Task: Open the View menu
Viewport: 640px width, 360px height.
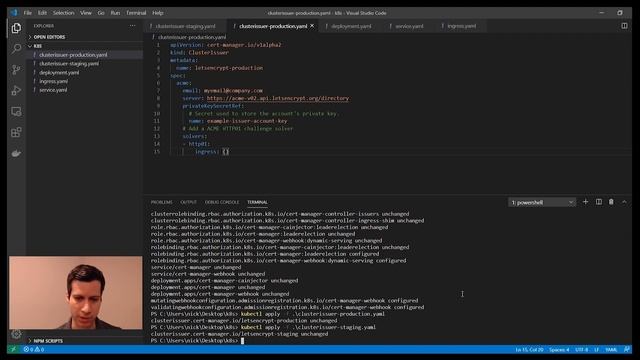Action: point(86,13)
